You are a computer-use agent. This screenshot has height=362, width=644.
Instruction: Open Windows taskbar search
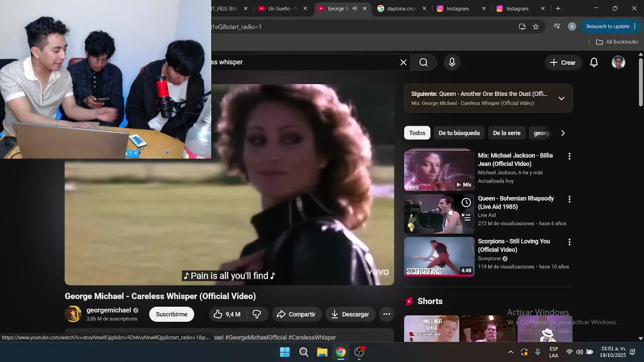[x=304, y=352]
